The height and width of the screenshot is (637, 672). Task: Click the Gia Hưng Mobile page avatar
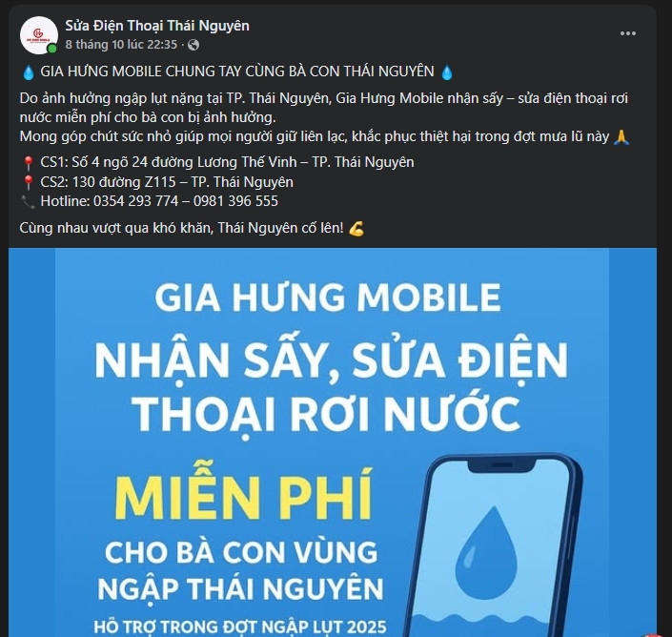click(x=38, y=35)
